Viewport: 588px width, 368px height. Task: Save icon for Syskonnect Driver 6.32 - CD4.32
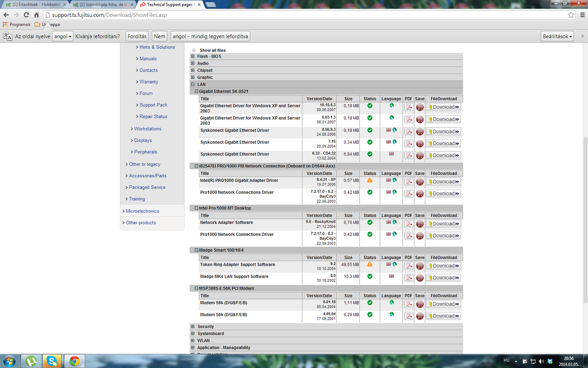420,155
